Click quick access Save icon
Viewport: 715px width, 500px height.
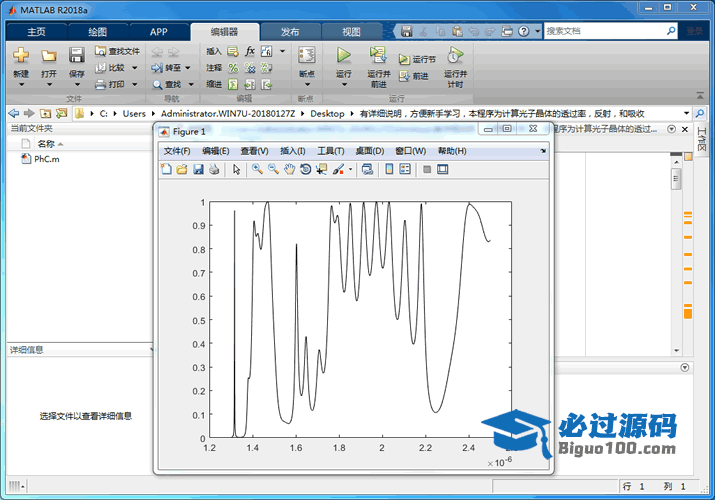406,31
